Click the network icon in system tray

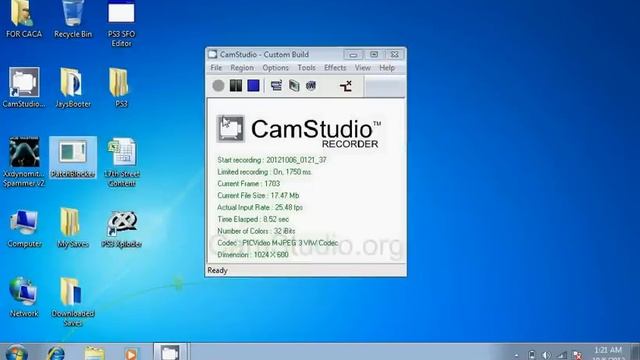[x=562, y=355]
